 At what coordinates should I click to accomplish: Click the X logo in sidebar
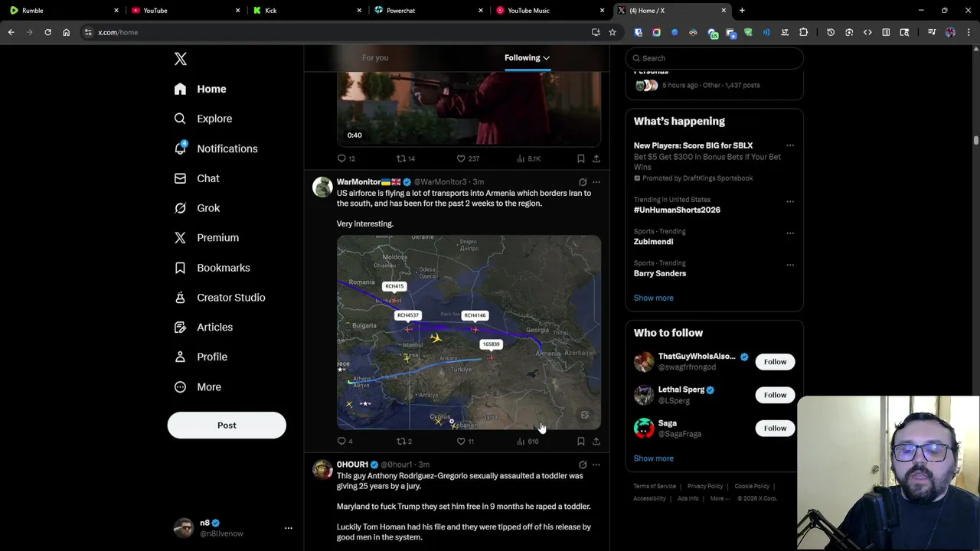(181, 59)
